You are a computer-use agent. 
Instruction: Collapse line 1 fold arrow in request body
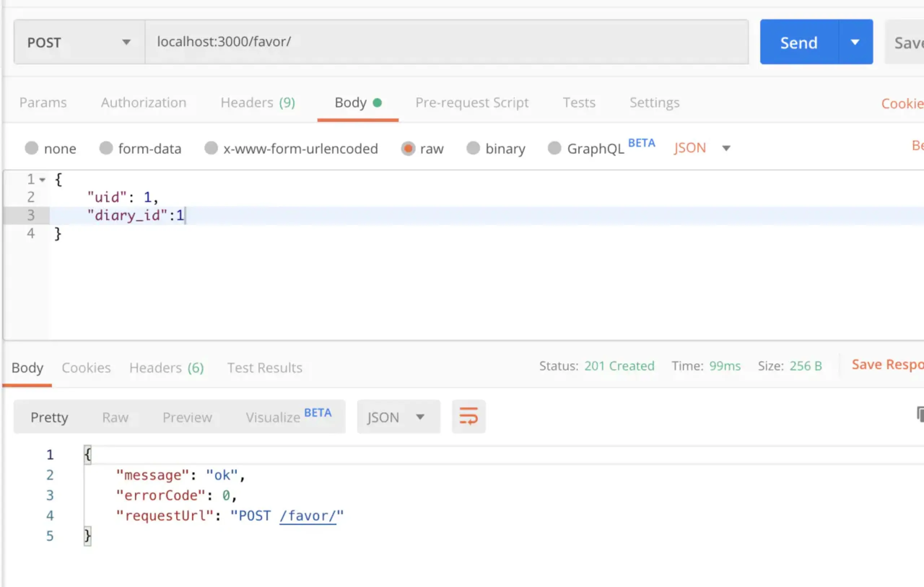click(x=42, y=180)
